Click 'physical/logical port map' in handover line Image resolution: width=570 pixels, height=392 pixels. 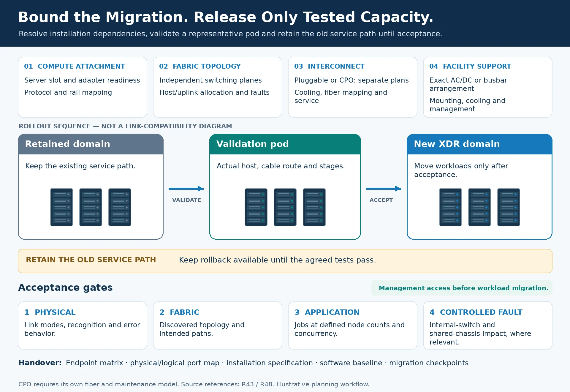pos(175,363)
